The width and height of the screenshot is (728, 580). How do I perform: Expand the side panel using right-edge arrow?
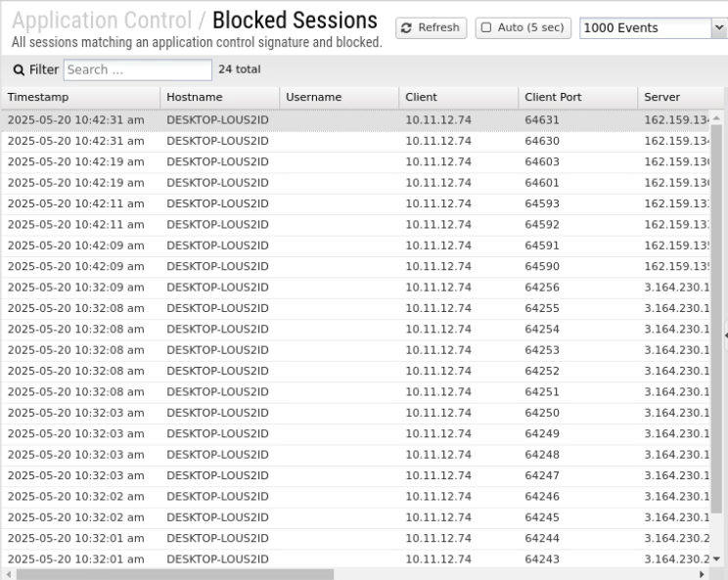click(724, 335)
